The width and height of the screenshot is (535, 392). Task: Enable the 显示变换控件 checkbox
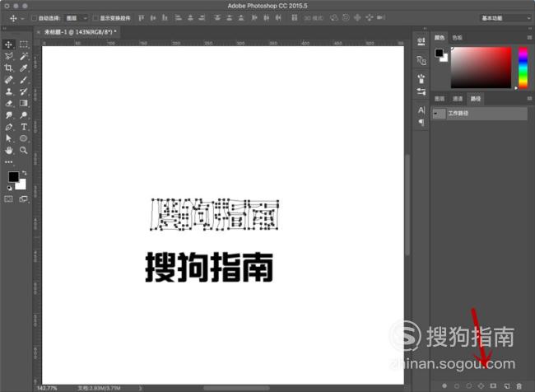(x=95, y=18)
